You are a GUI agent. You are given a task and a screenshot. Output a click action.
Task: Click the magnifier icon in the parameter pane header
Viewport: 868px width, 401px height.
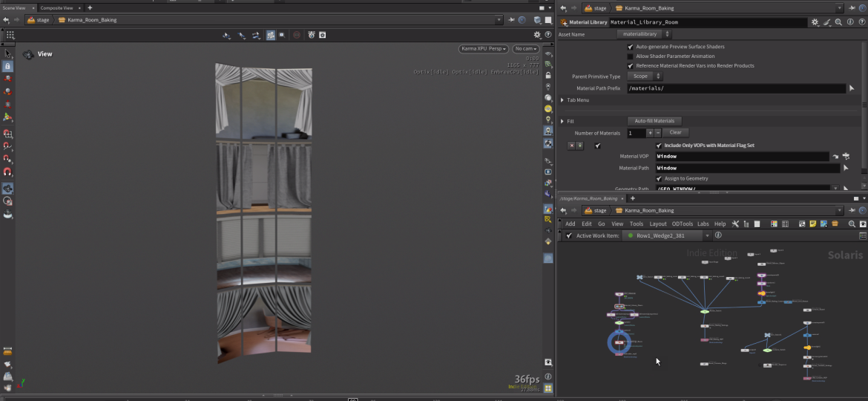pos(838,22)
